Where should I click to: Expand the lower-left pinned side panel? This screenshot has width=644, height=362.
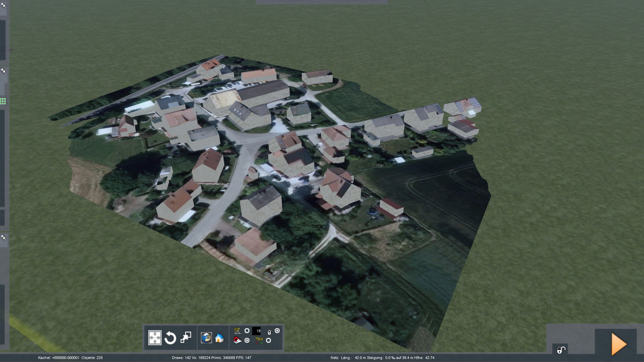pos(4,238)
